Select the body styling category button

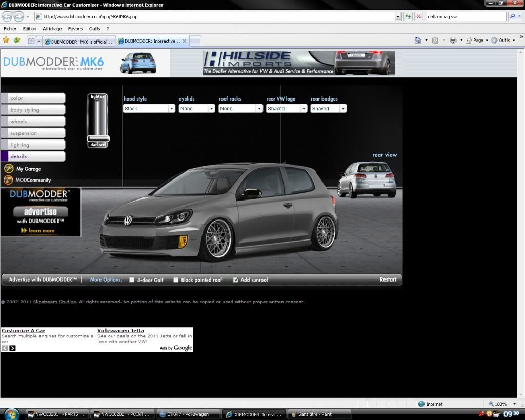[x=33, y=110]
